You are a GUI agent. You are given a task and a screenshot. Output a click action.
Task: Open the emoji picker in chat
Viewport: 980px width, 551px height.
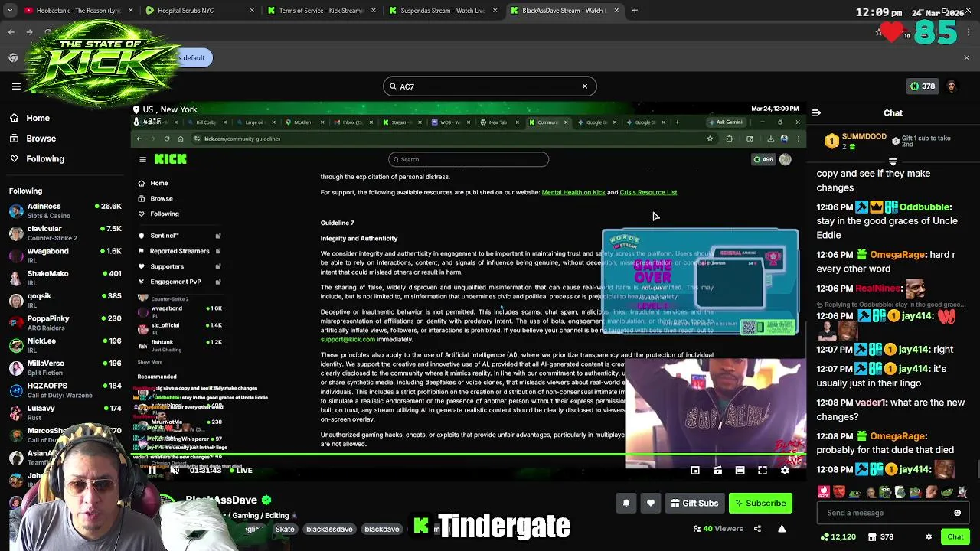click(x=957, y=513)
